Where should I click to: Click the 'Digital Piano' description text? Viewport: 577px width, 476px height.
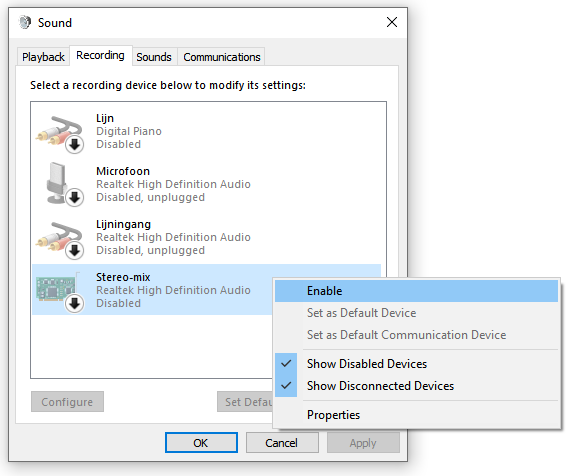pyautogui.click(x=129, y=131)
